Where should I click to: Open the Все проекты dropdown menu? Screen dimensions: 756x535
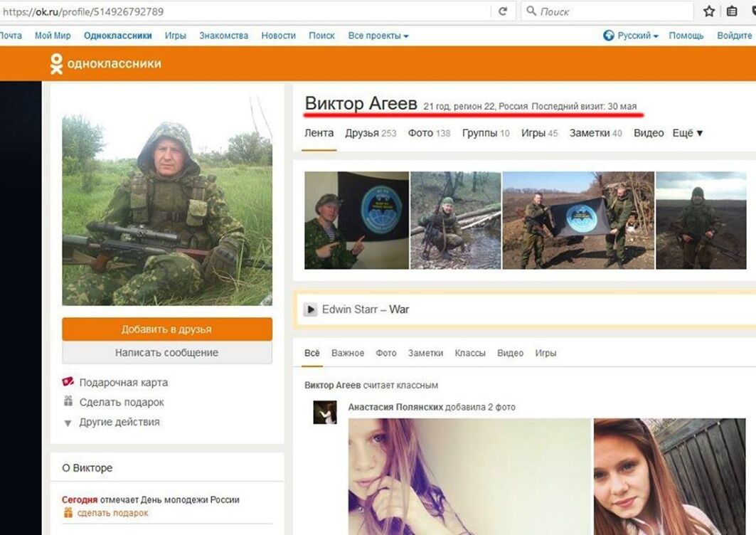[378, 36]
